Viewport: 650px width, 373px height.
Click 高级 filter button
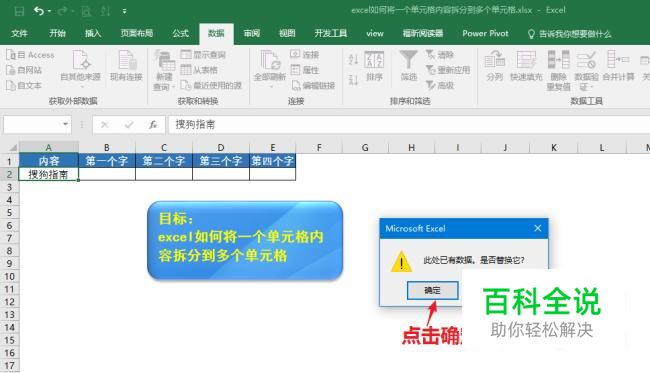click(440, 85)
